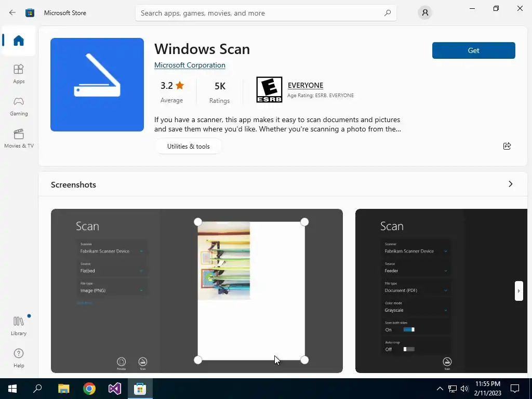Click the 5K Ratings count
This screenshot has width=532, height=399.
220,92
